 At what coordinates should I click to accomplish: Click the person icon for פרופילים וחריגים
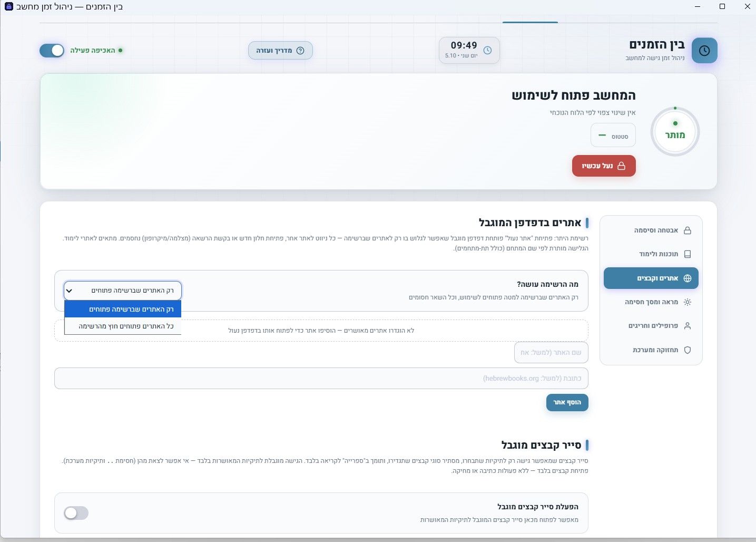click(x=687, y=326)
